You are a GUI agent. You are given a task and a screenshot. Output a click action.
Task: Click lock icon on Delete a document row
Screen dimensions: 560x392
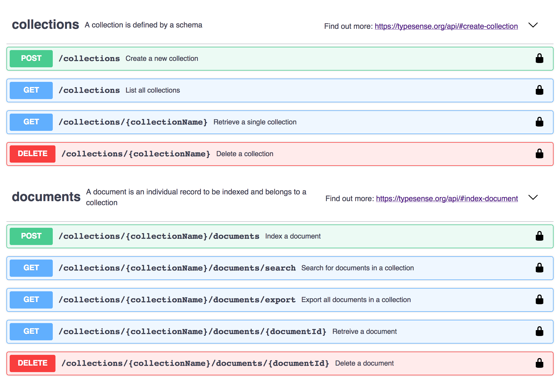point(539,363)
